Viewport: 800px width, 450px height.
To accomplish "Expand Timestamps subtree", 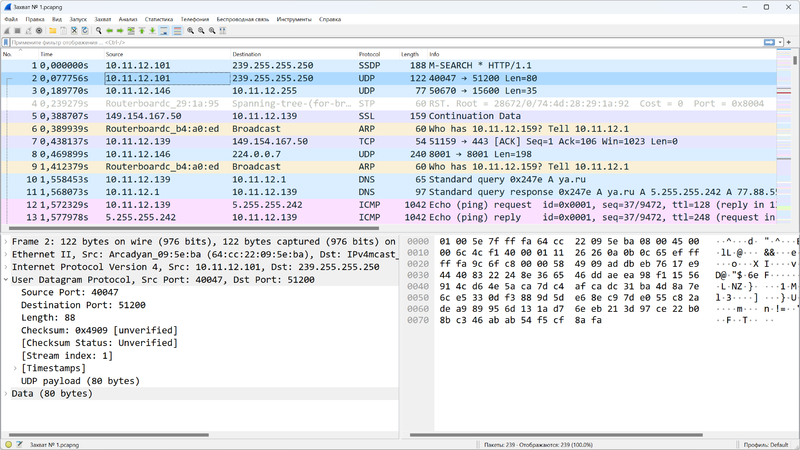I will point(15,368).
